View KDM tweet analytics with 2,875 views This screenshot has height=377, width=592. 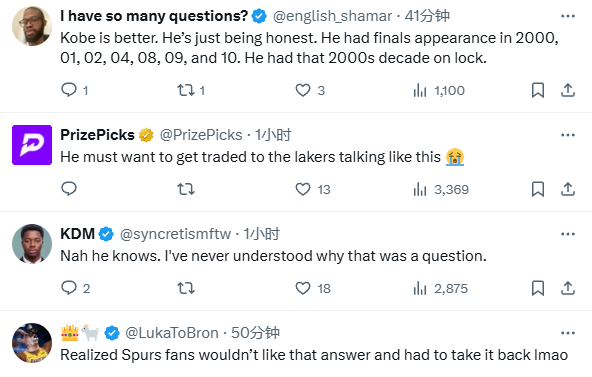coord(440,288)
